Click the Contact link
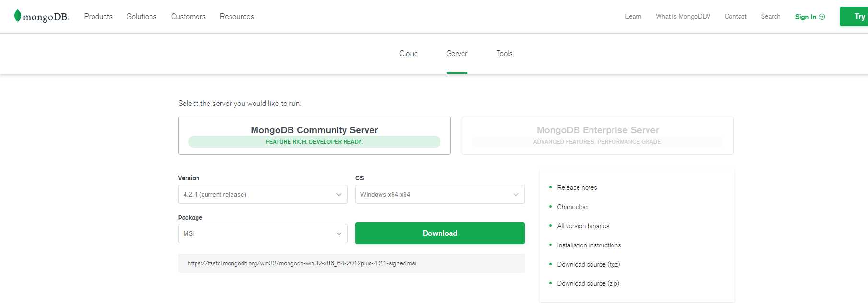This screenshot has width=868, height=303. coord(735,16)
